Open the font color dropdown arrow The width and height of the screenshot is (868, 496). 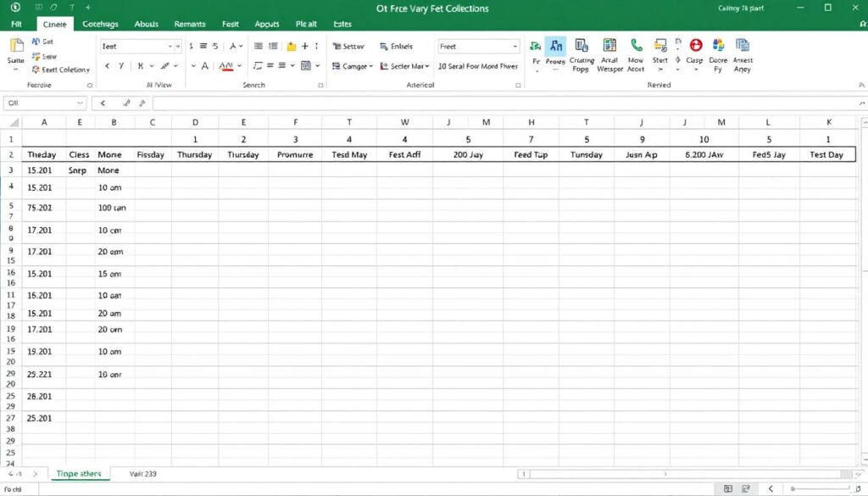239,66
